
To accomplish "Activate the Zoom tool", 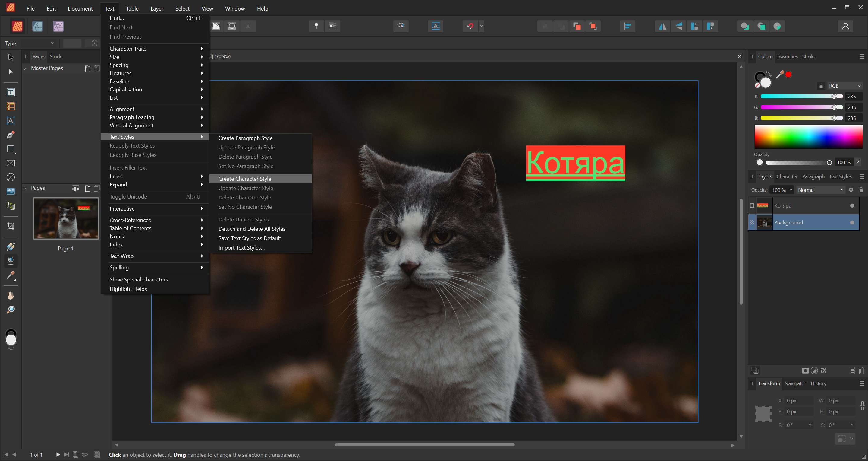I will pyautogui.click(x=11, y=310).
